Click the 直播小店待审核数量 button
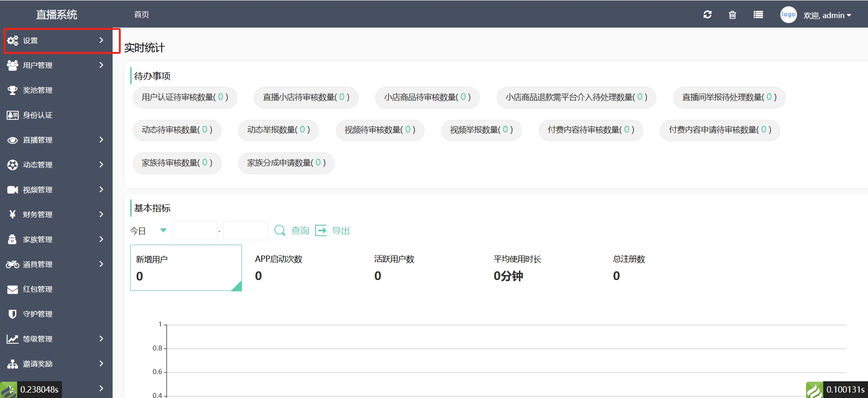The image size is (868, 398). pos(306,97)
